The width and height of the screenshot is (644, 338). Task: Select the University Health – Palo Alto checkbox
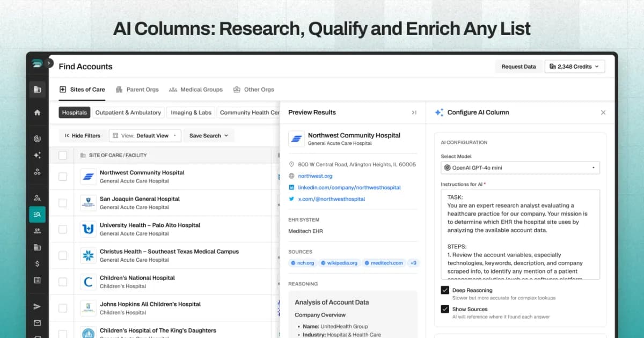63,229
